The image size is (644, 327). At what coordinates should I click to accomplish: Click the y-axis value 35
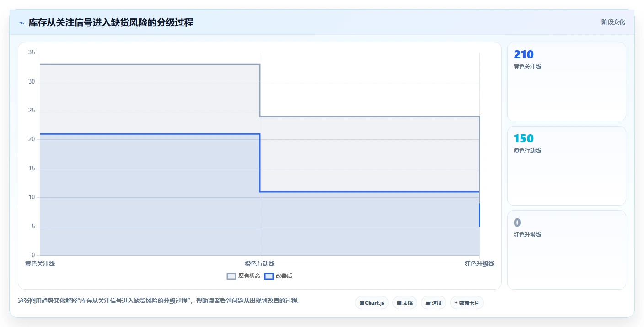click(x=32, y=53)
